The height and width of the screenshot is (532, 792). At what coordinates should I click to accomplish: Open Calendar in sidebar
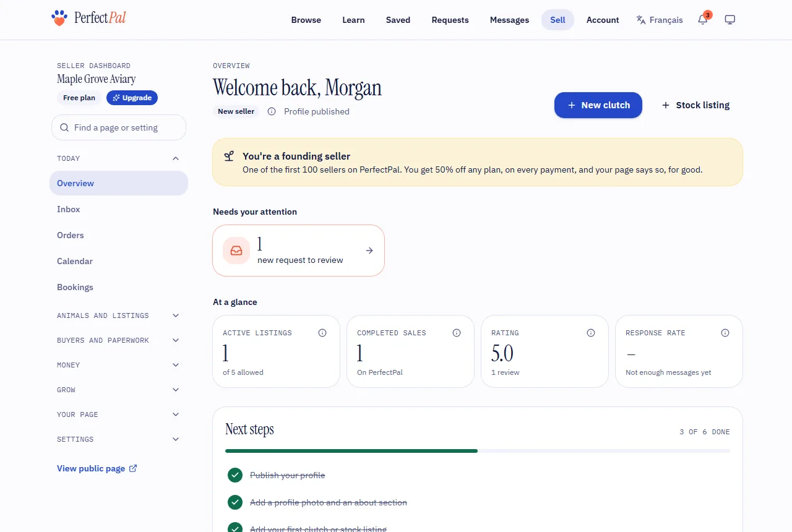pyautogui.click(x=119, y=261)
